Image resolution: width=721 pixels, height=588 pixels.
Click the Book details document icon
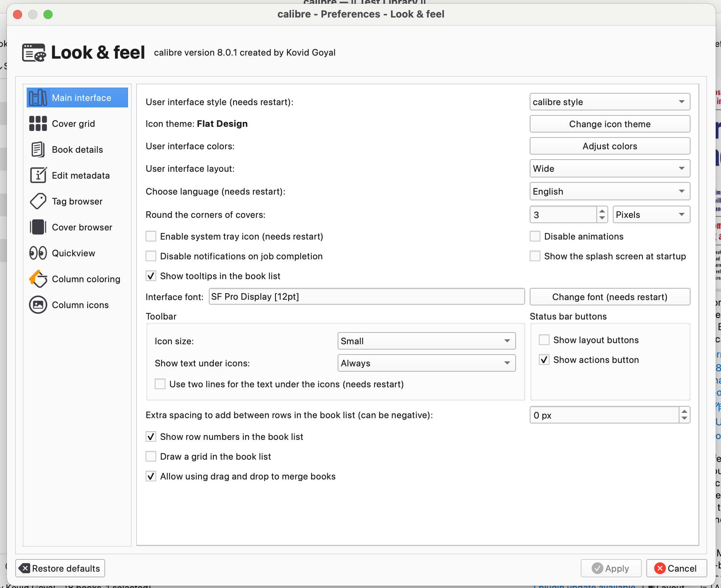tap(38, 150)
